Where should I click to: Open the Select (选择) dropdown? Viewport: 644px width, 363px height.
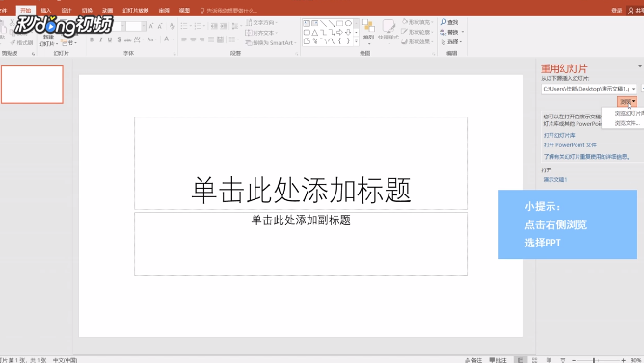451,41
